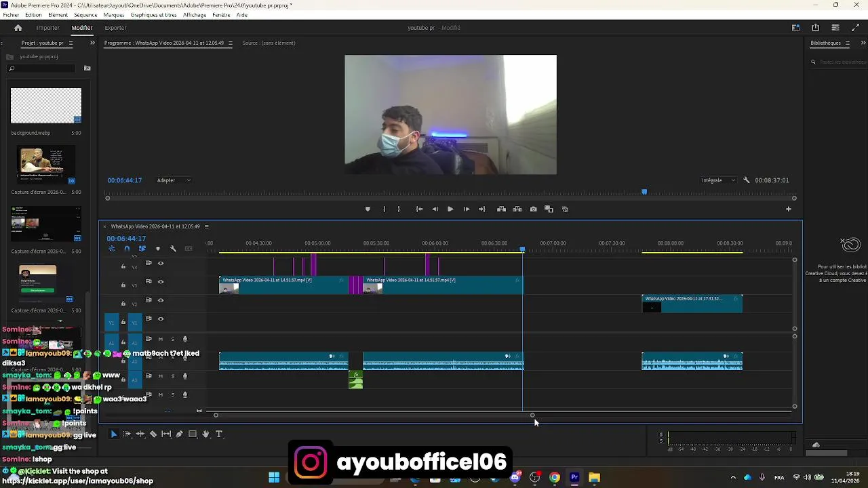
Task: Switch to Source (sans élément) tab
Action: (x=269, y=43)
